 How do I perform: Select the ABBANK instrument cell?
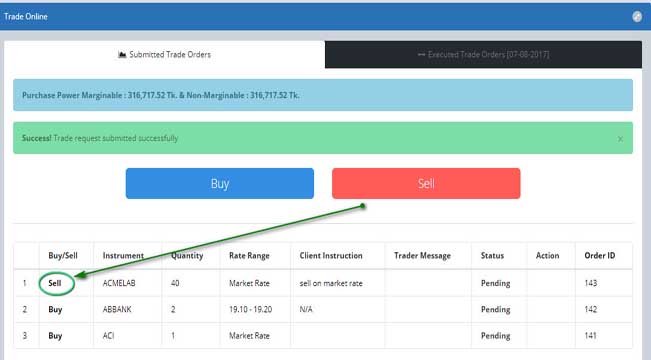click(x=117, y=309)
